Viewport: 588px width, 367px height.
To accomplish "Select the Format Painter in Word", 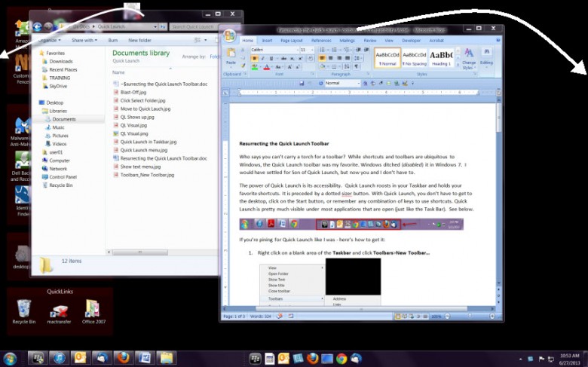I will 243,66.
